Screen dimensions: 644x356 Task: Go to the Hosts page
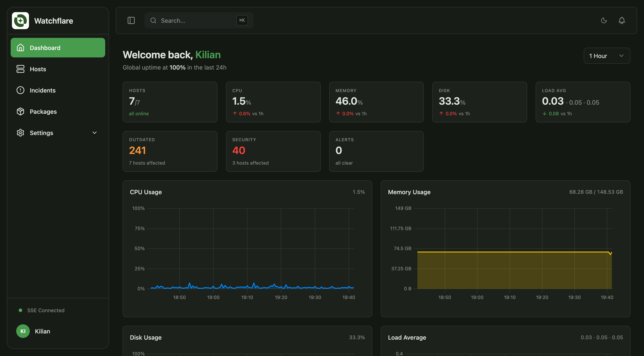point(58,69)
